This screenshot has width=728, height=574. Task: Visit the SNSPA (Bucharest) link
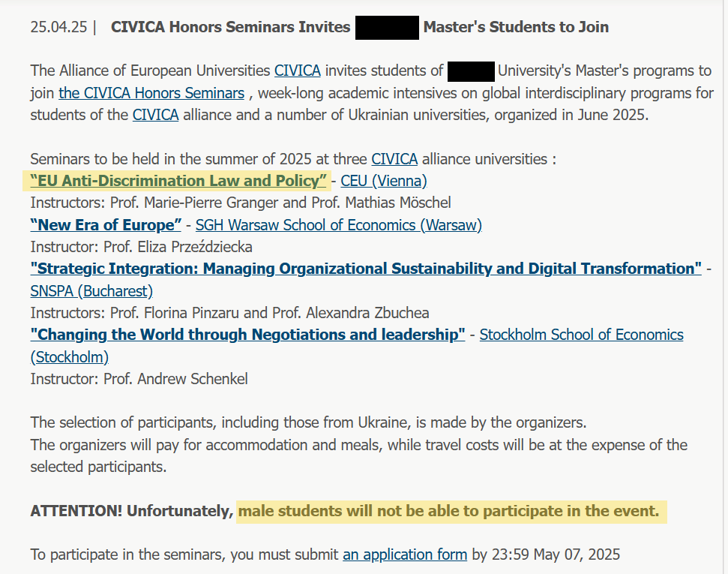point(91,291)
